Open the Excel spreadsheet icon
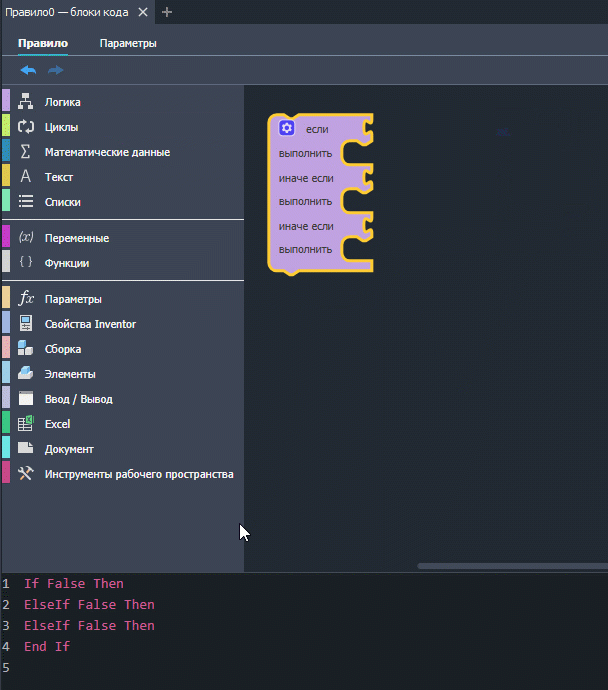Screen dimensions: 608x690 [x=26, y=423]
